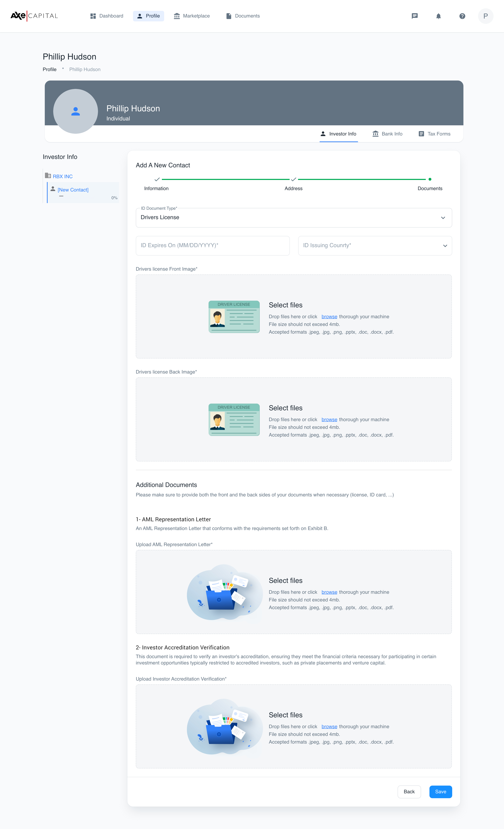Select the [New Contact] sidebar item
Screen dimensions: 504x829
pyautogui.click(x=73, y=190)
